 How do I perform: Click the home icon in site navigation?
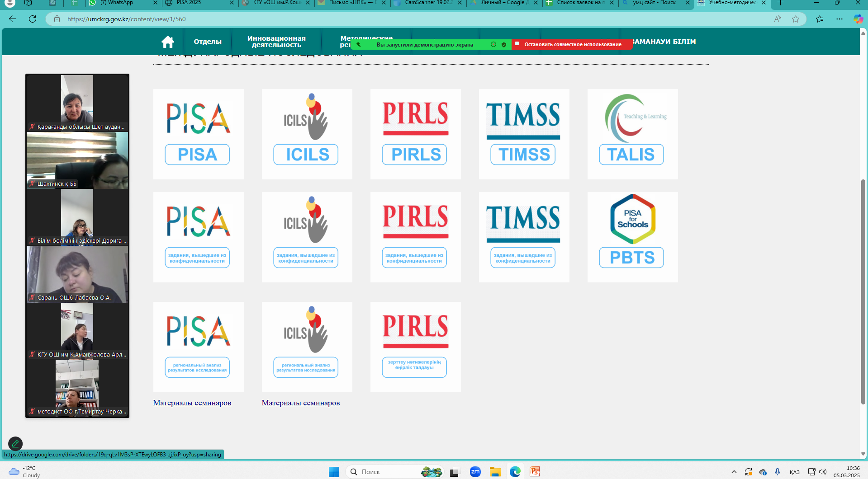pos(167,42)
